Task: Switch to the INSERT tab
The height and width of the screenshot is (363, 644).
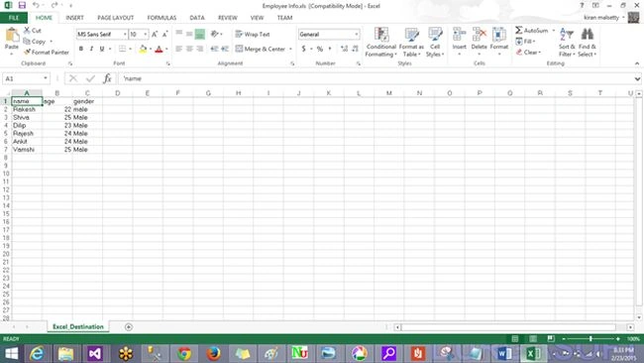Action: pyautogui.click(x=74, y=18)
